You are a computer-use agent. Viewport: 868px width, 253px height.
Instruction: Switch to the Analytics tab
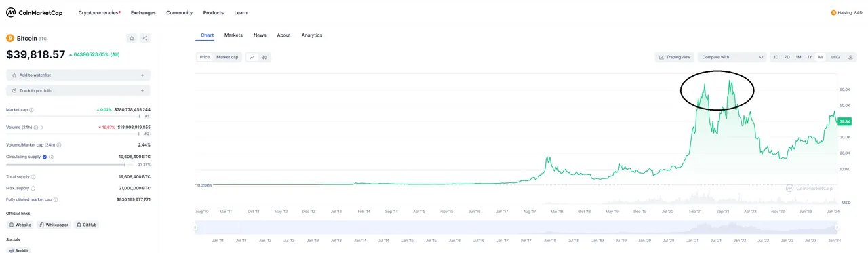point(312,35)
